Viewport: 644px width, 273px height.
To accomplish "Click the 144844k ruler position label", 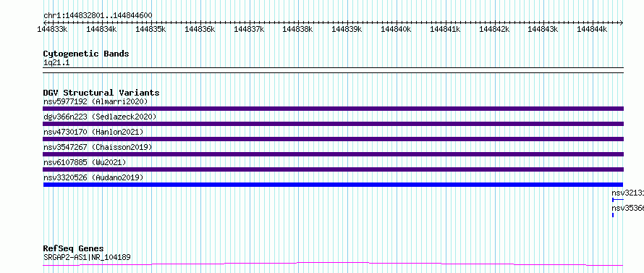I will point(592,29).
